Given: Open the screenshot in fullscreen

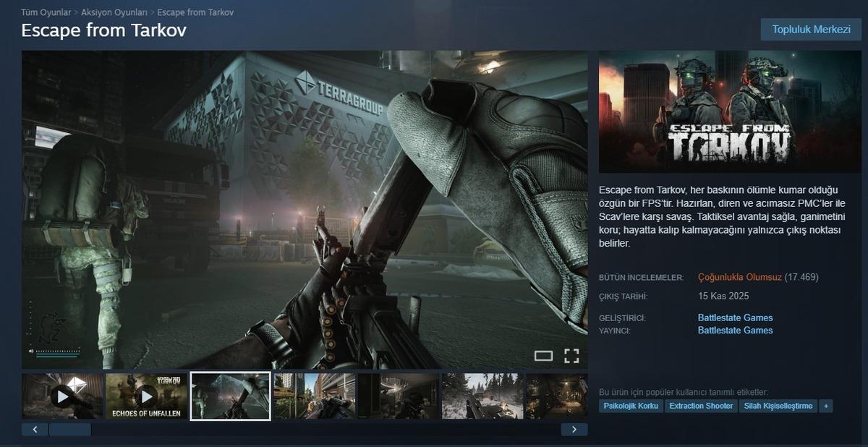Looking at the screenshot, I should tap(571, 355).
